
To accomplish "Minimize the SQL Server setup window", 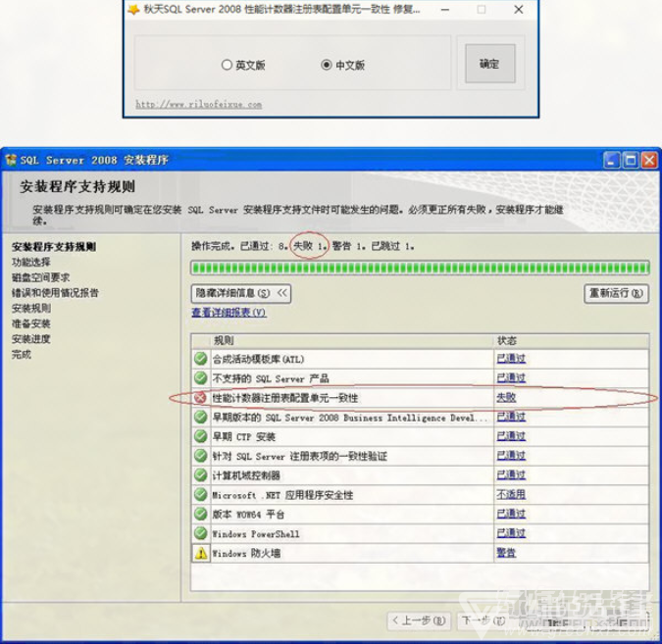I will [611, 161].
